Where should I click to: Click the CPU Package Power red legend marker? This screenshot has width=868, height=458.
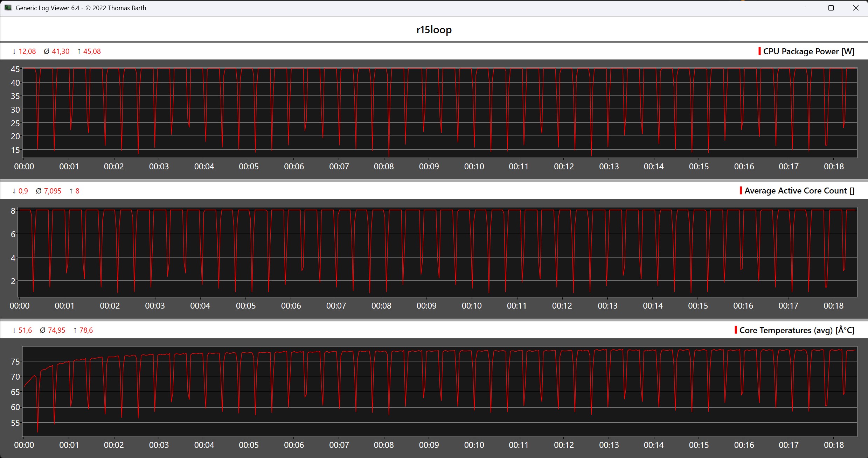(759, 51)
